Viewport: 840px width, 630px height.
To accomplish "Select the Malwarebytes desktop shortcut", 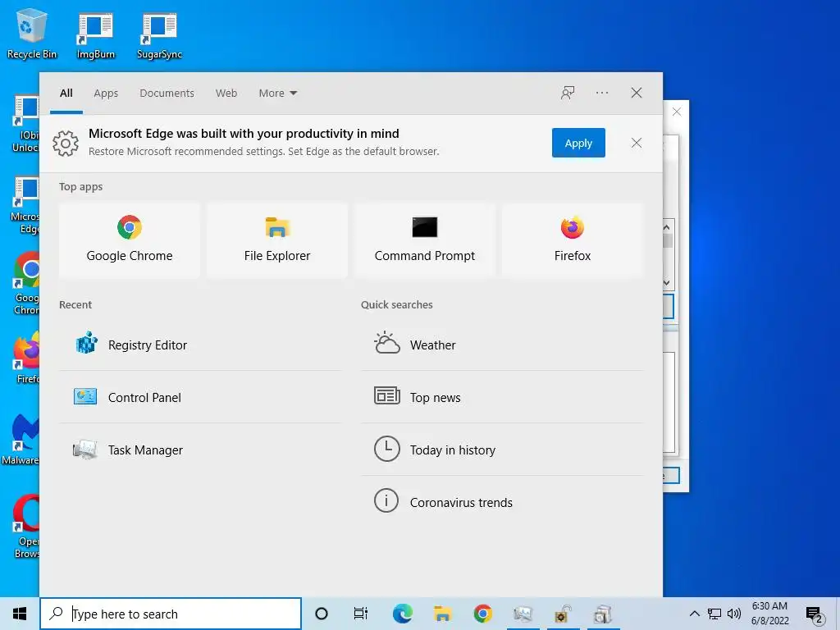I will pos(21,440).
